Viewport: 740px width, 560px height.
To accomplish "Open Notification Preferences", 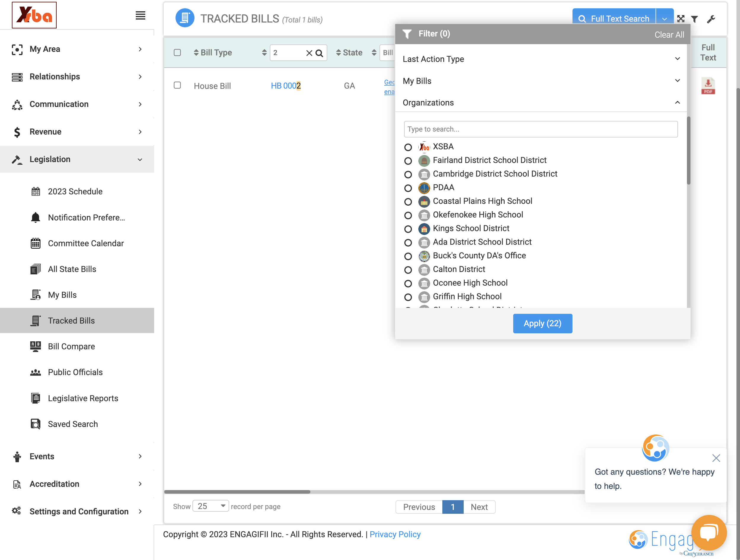I will click(x=86, y=217).
